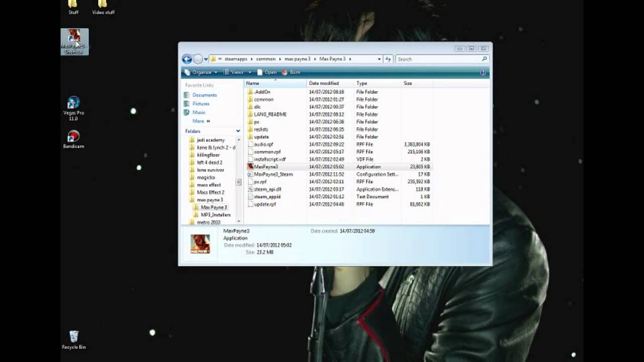The height and width of the screenshot is (362, 644).
Task: Select the update.rpf file icon
Action: tap(250, 204)
